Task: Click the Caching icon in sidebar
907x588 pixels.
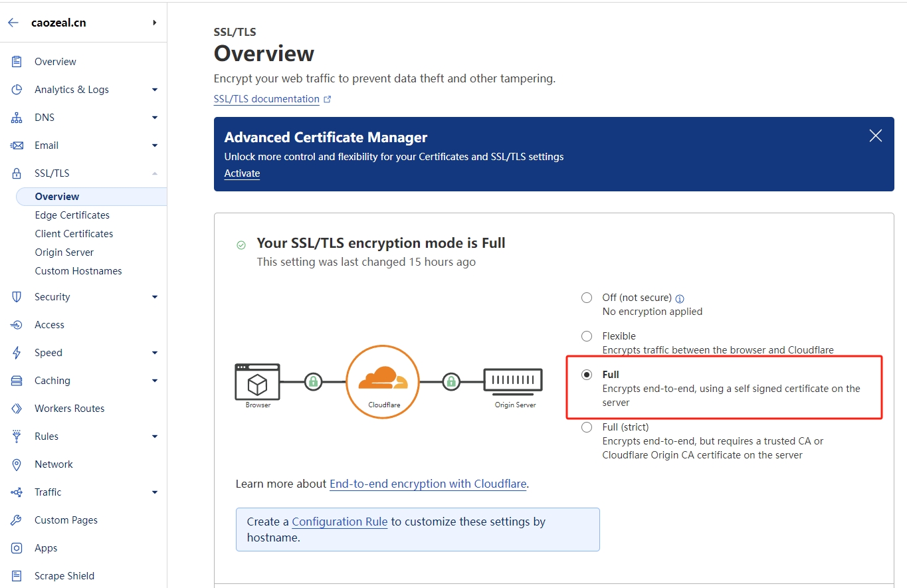Action: coord(18,380)
